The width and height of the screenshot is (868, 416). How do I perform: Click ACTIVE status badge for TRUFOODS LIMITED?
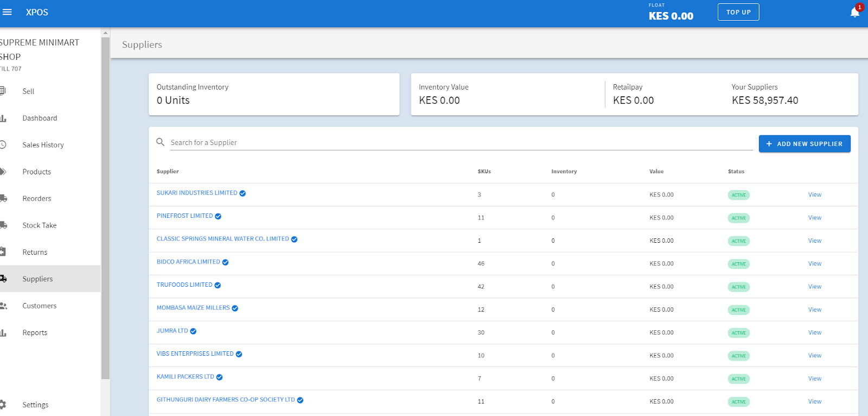coord(738,287)
